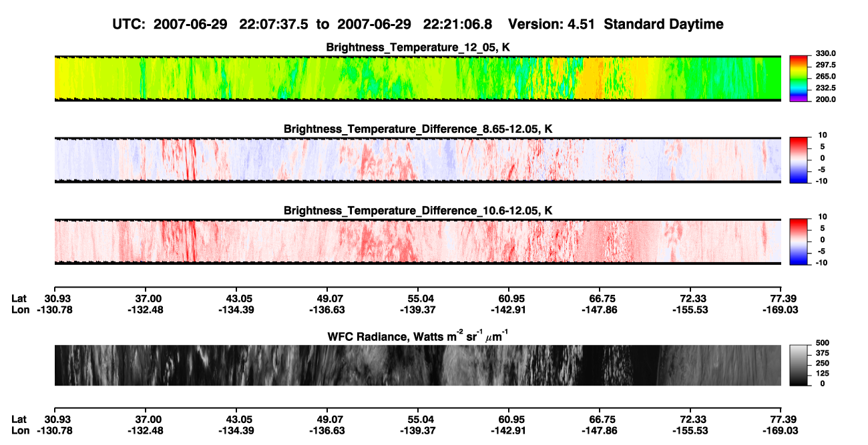Click the 60.95 latitude tick on lower axis

(x=509, y=419)
